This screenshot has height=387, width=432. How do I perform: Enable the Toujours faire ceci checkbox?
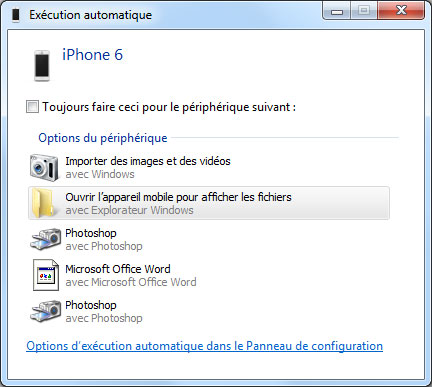point(32,107)
